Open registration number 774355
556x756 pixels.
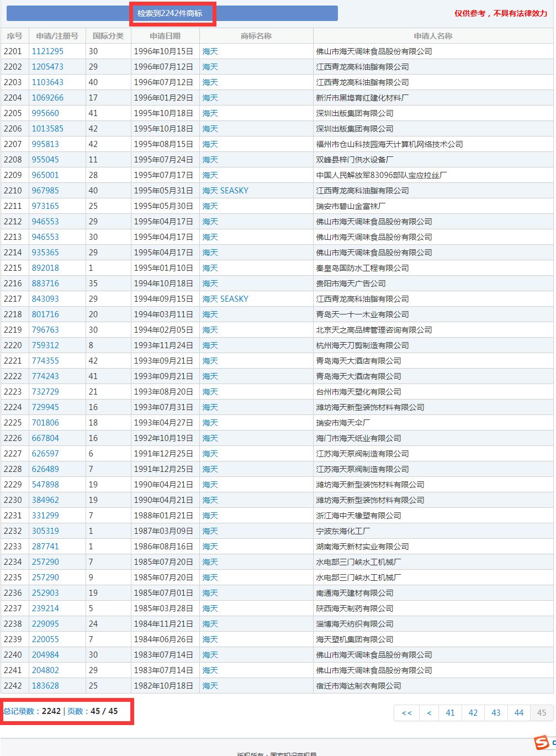click(45, 361)
